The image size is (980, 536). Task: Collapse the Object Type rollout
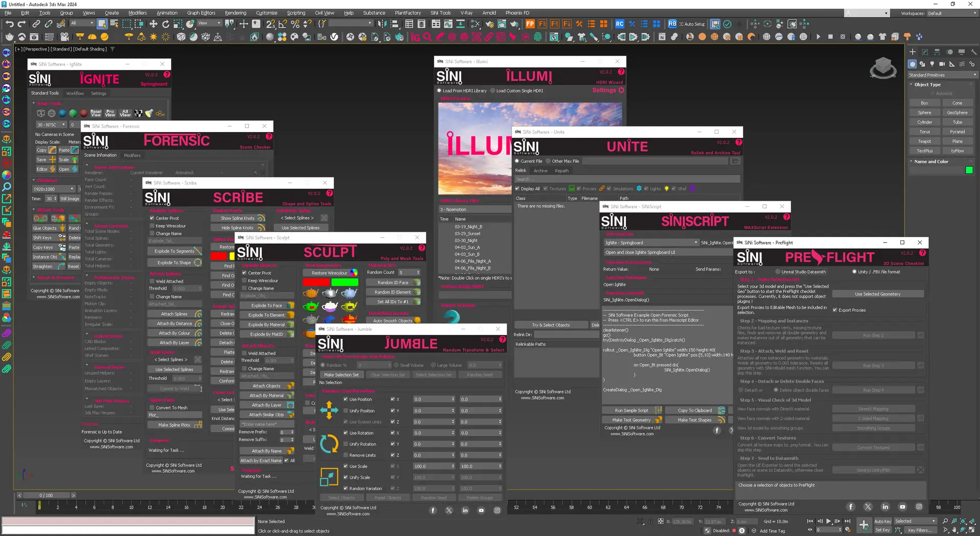tap(912, 85)
